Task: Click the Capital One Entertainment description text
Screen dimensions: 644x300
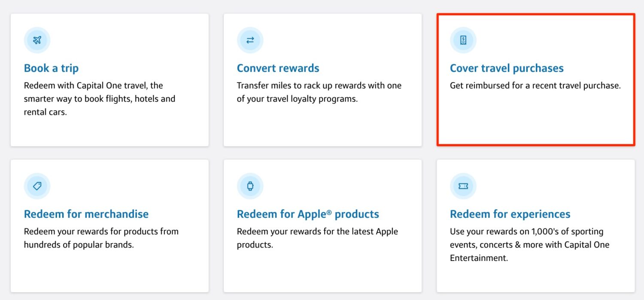Action: coord(529,245)
